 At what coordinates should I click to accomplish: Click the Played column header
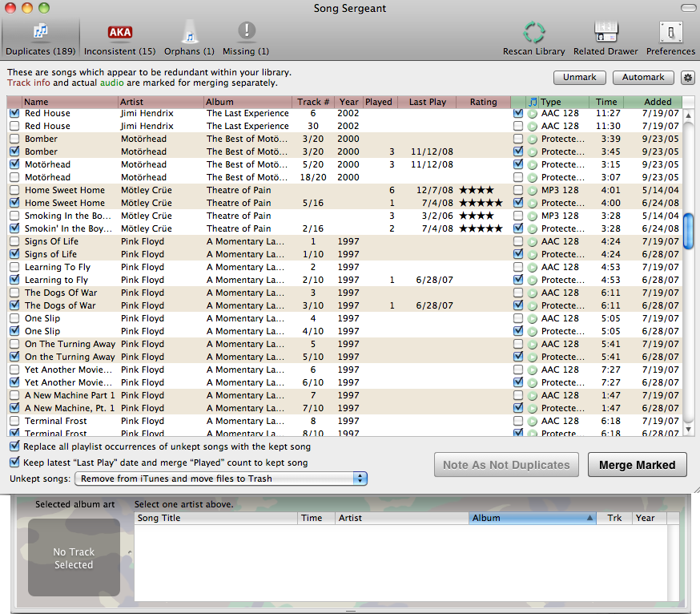pyautogui.click(x=379, y=102)
